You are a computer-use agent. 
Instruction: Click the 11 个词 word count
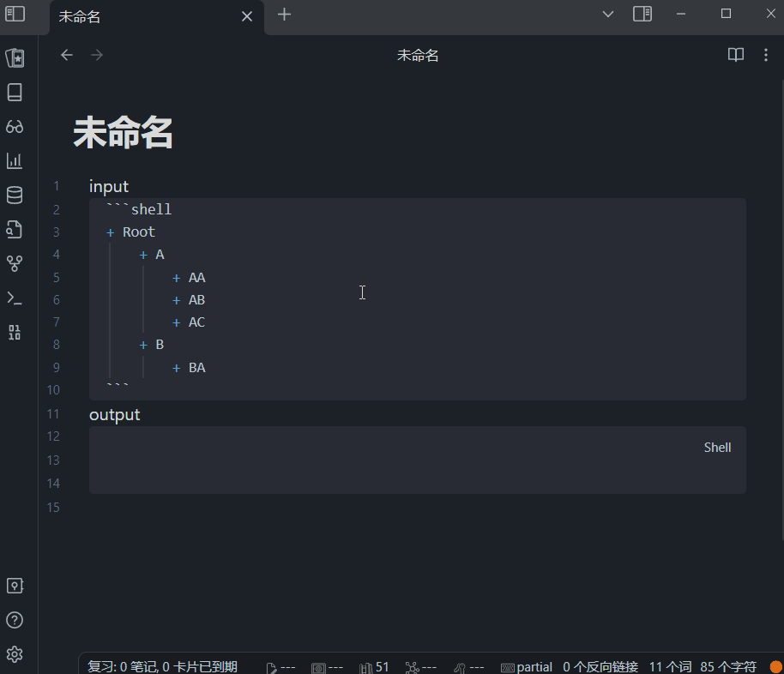671,666
